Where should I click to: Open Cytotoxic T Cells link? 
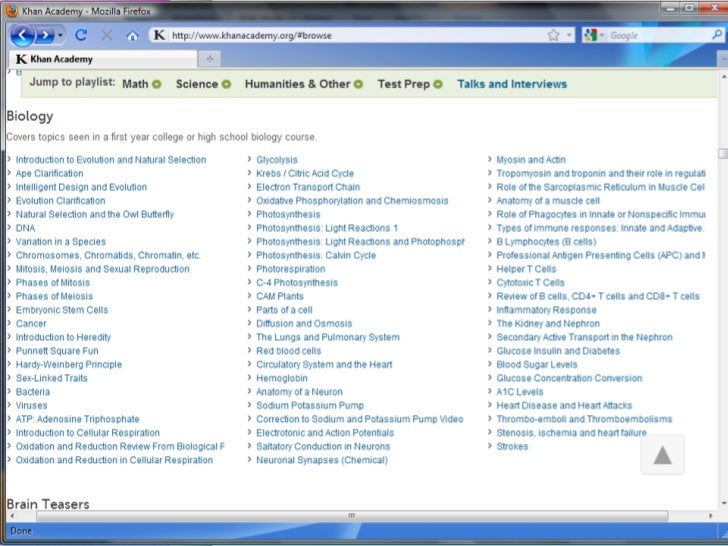click(x=531, y=283)
